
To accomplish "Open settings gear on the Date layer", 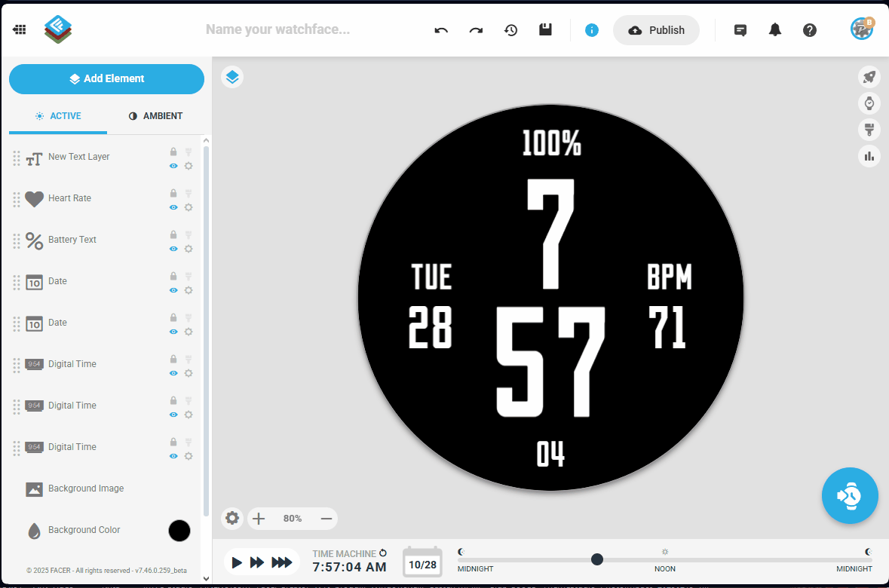I will pos(188,289).
